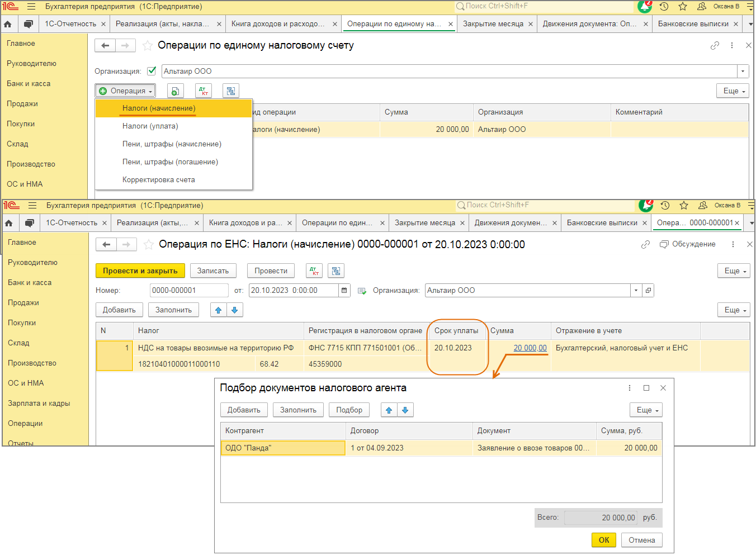Open Банк и касса in the Операции по единому налоговому счету window sidebar

pos(29,84)
